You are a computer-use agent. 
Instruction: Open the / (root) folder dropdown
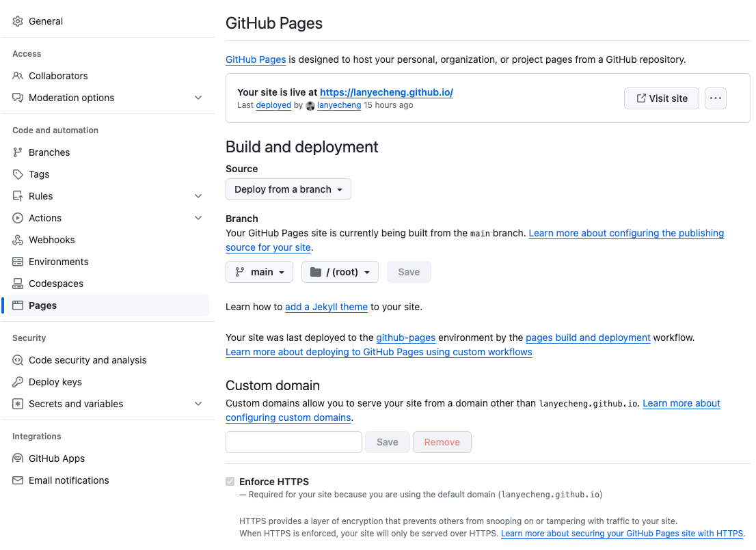(340, 272)
